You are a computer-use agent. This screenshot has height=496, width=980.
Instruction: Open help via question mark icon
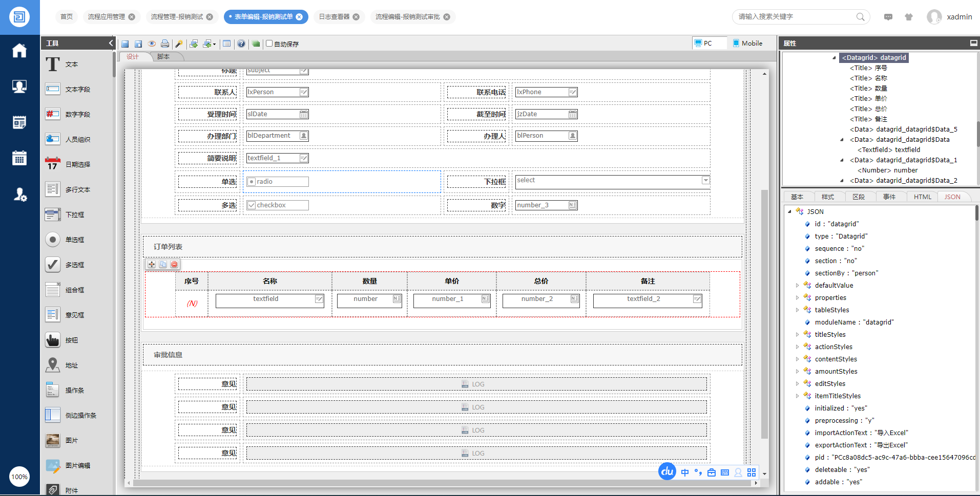[241, 44]
